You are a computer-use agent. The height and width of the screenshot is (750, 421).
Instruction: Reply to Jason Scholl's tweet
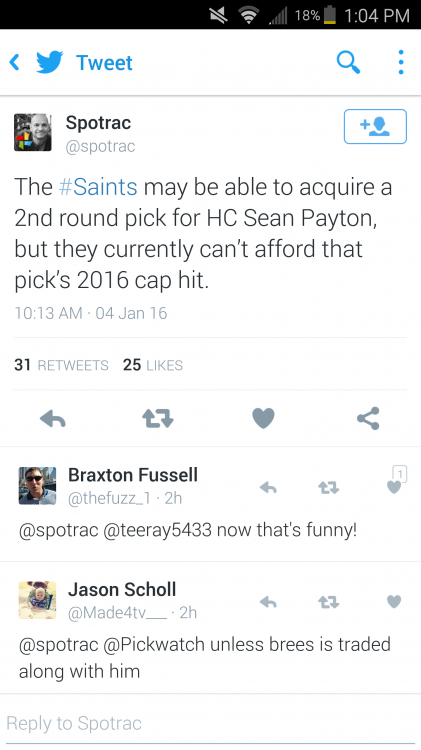tap(268, 602)
